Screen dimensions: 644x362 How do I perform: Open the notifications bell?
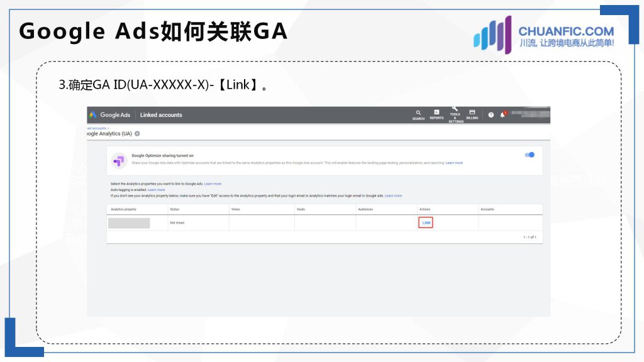(502, 115)
